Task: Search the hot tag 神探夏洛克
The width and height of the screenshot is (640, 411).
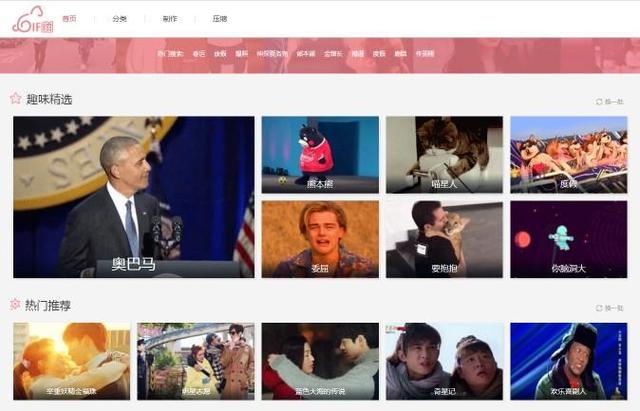Action: point(272,53)
